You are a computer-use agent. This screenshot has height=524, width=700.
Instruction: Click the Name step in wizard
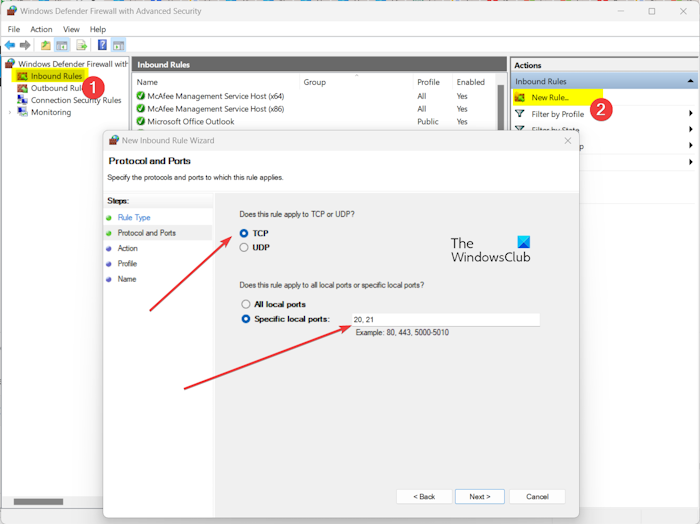[127, 279]
